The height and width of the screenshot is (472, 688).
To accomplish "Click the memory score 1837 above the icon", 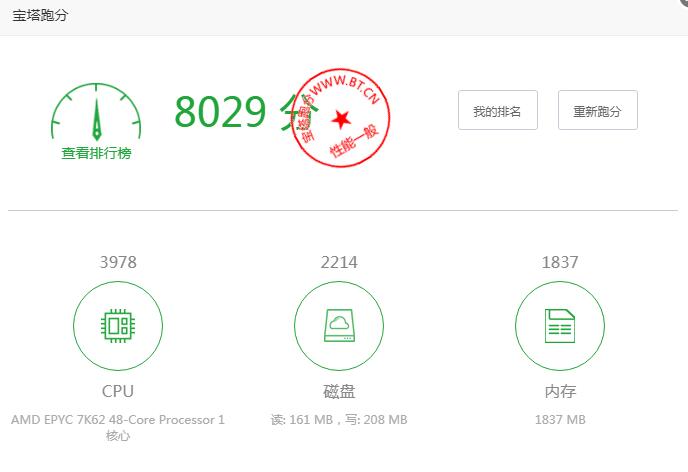I will (x=560, y=262).
